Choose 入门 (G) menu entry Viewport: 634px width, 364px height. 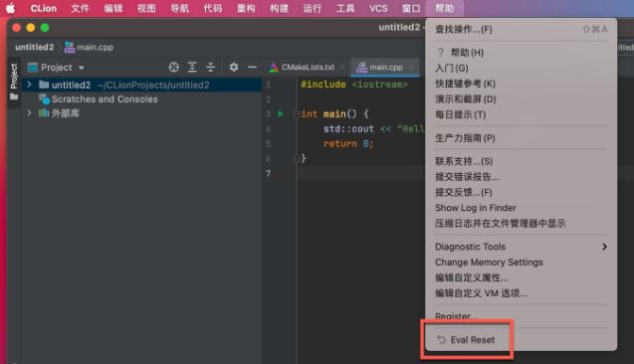[x=521, y=68]
